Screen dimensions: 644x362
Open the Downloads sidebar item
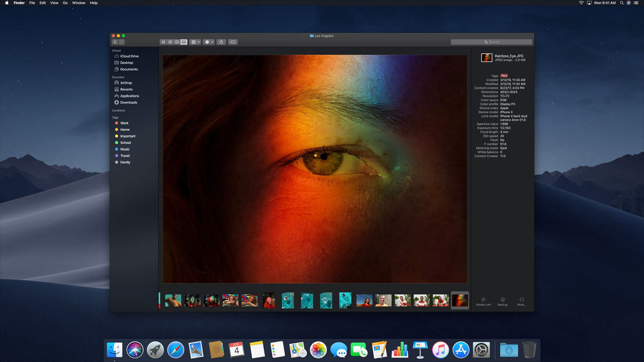pos(128,102)
